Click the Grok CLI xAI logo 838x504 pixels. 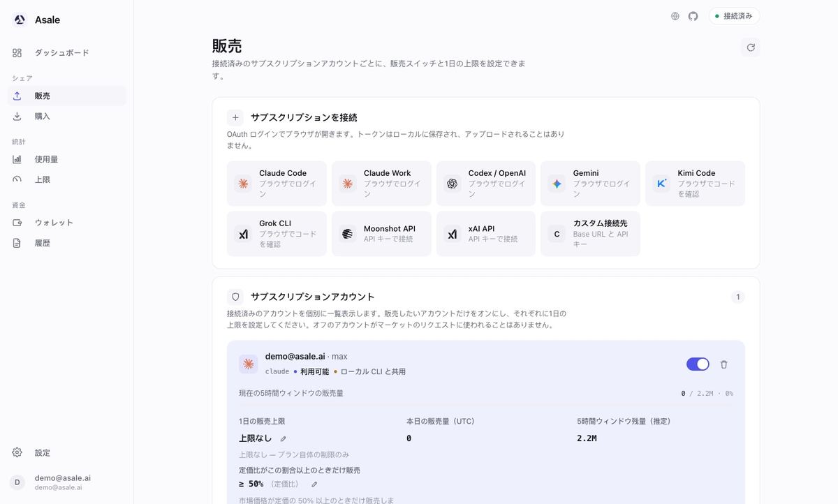243,234
